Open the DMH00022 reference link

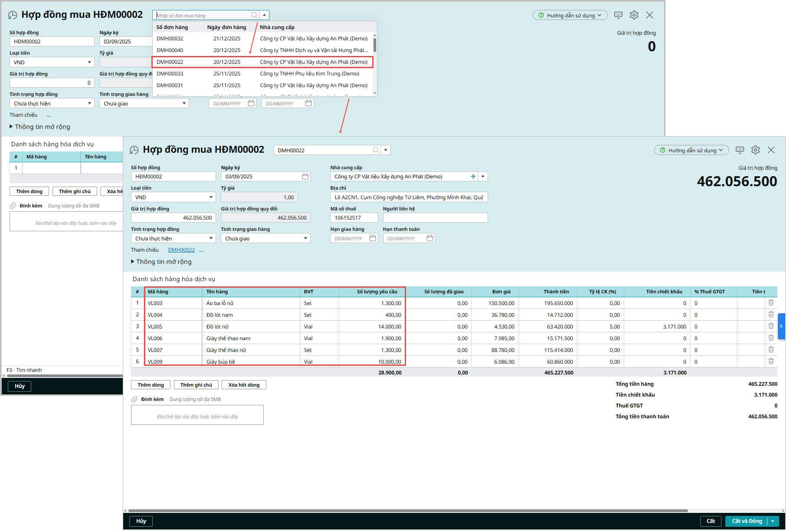tap(181, 250)
